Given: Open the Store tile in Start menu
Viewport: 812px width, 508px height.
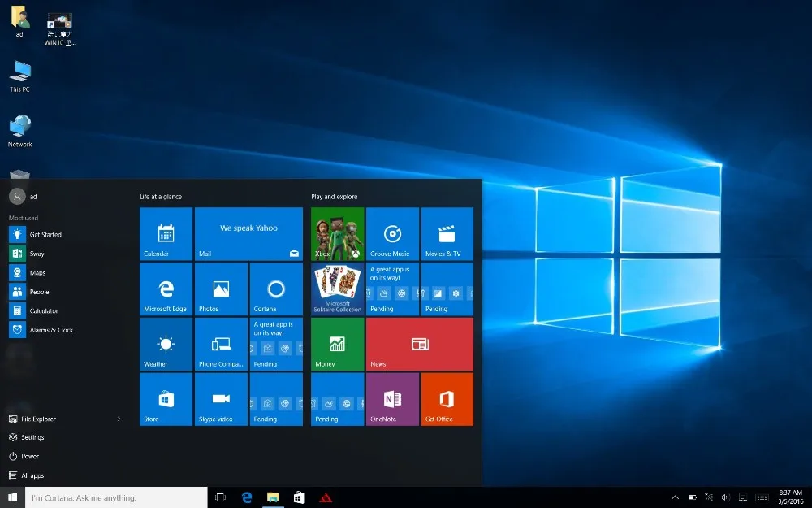Looking at the screenshot, I should 166,399.
